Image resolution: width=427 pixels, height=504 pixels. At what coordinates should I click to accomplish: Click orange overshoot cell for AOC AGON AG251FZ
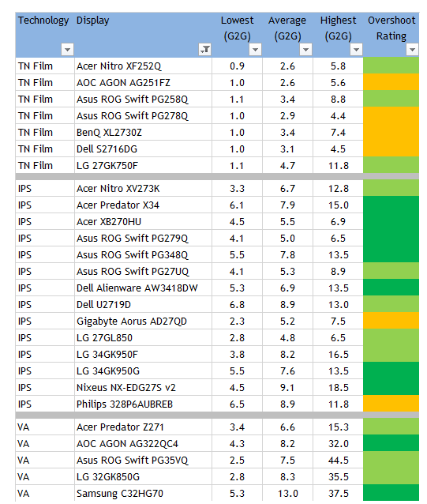click(391, 83)
